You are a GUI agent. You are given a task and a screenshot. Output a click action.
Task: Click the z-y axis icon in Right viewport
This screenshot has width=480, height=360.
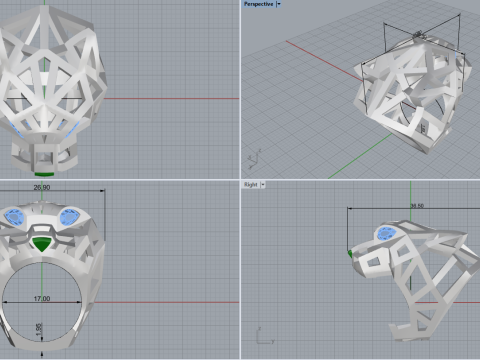[x=265, y=336]
